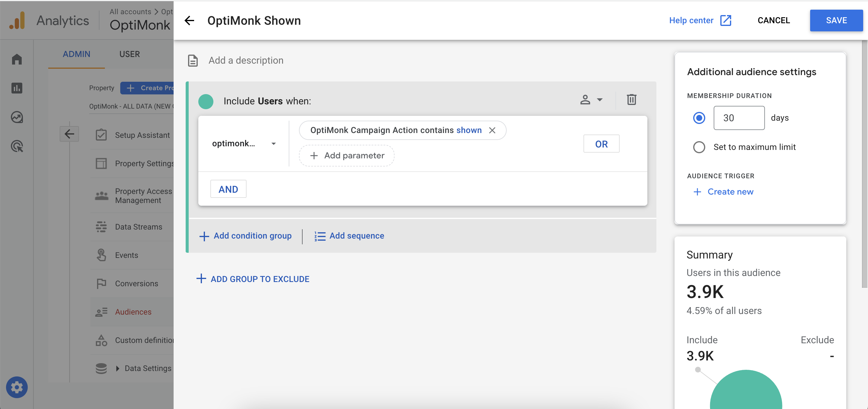Remove the OptiMonk Campaign Action condition chip
Image resolution: width=868 pixels, height=409 pixels.
[x=492, y=131]
